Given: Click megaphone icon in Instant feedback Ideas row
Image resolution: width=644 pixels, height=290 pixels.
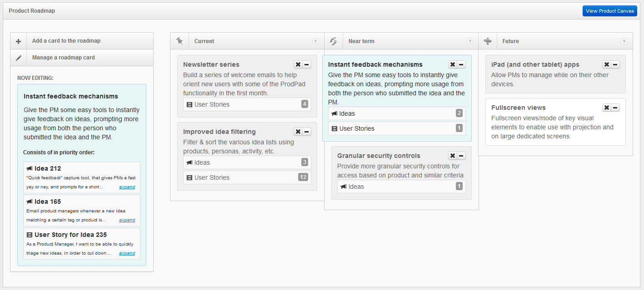Looking at the screenshot, I should point(334,113).
